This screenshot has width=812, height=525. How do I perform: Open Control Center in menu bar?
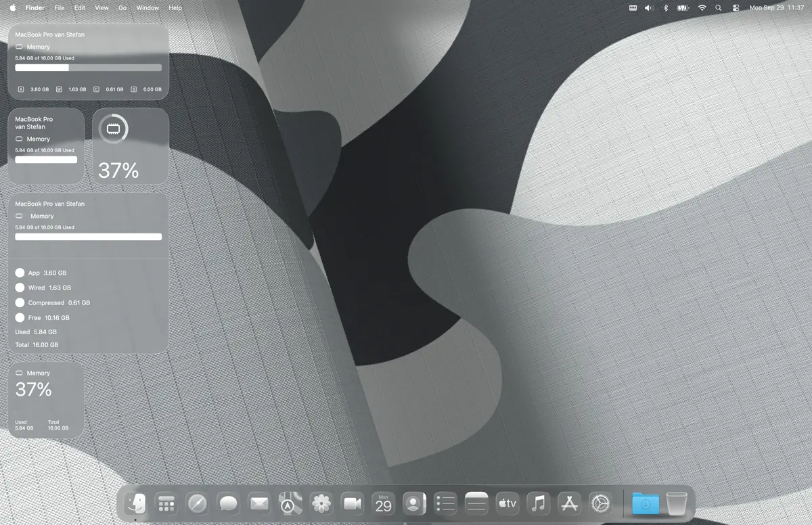pyautogui.click(x=736, y=8)
